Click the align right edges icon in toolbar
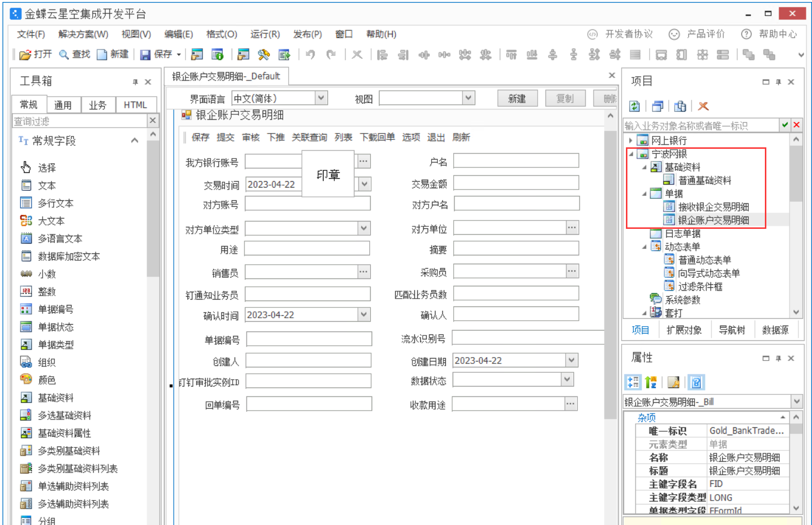Image resolution: width=812 pixels, height=525 pixels. click(x=403, y=55)
